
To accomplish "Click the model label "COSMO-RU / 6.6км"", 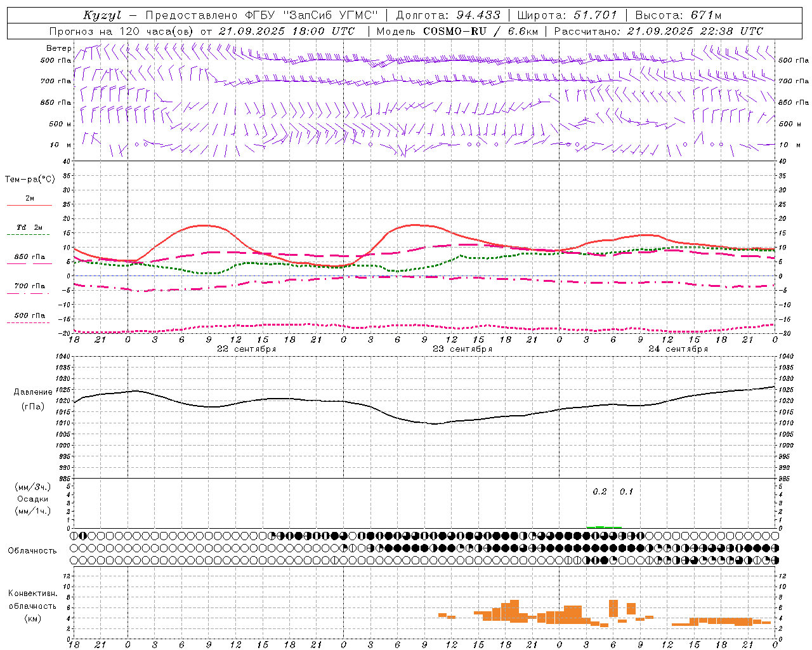I will click(x=481, y=31).
